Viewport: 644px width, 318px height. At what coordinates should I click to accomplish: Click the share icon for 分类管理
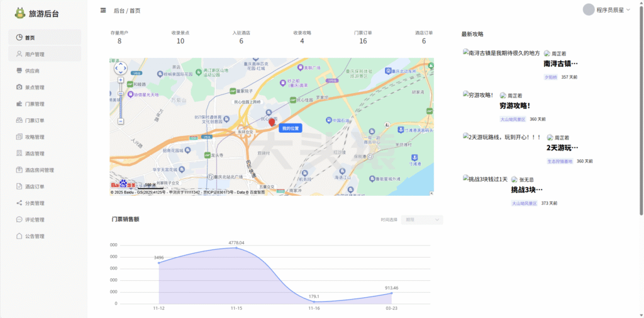pos(19,203)
